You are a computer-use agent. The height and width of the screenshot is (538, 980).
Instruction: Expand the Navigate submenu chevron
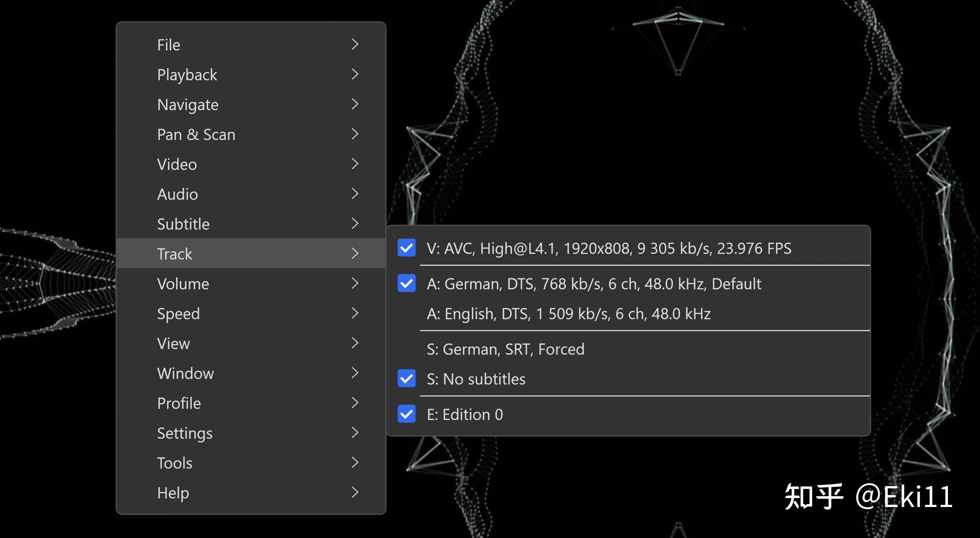pos(354,104)
